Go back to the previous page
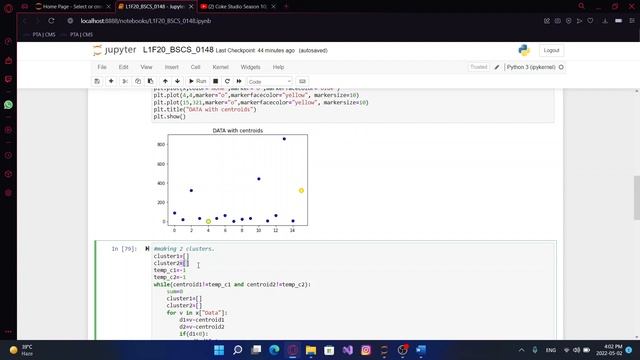Viewport: 640px width, 360px height. click(25, 21)
